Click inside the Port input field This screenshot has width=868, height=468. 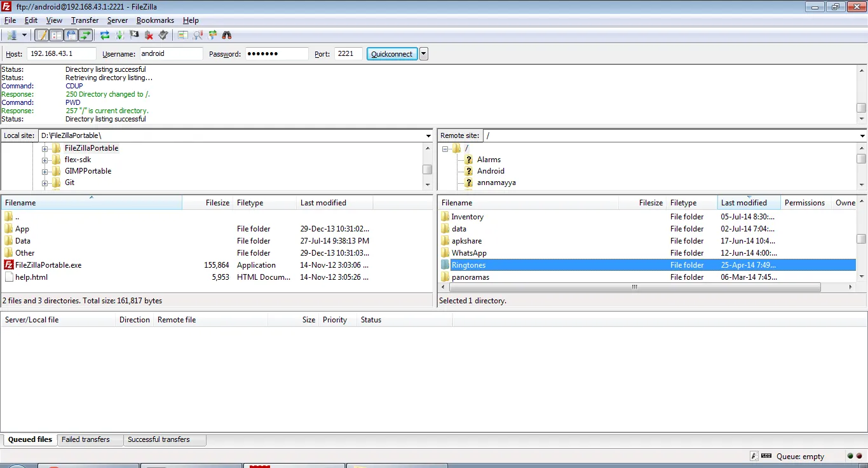(348, 53)
